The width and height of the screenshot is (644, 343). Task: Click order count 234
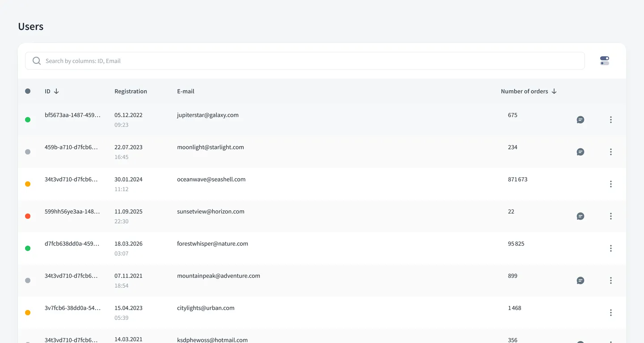(513, 147)
